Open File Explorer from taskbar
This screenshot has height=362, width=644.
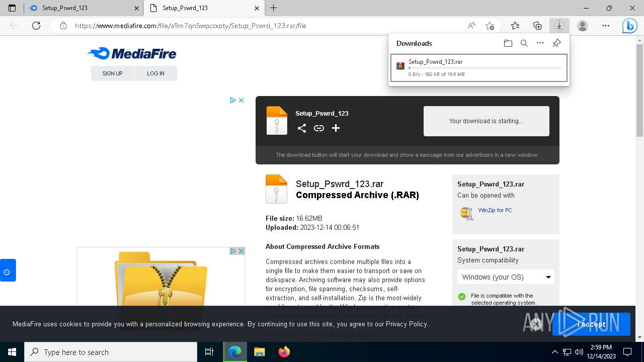coord(260,352)
